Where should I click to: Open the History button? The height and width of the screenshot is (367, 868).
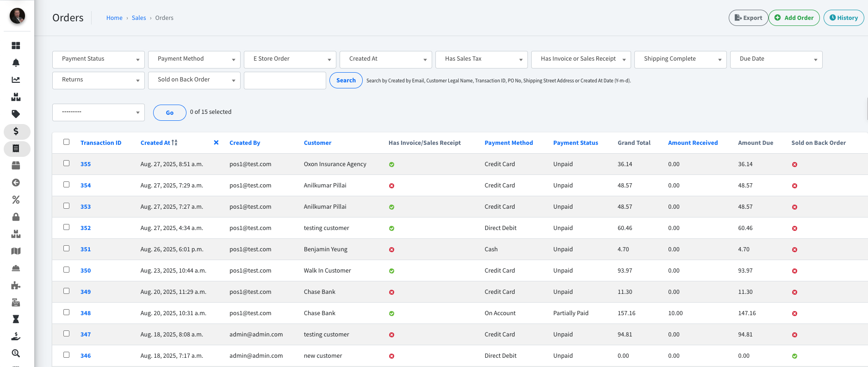click(x=843, y=18)
